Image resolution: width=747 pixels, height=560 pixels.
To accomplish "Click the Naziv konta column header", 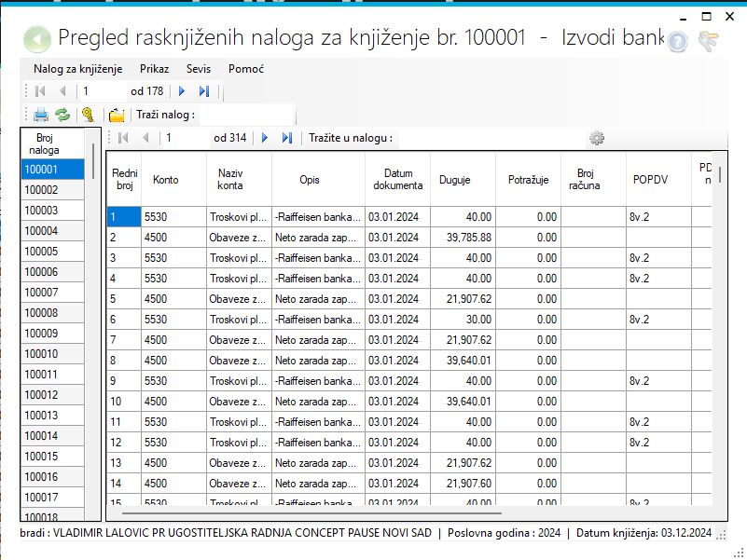I will (x=239, y=180).
